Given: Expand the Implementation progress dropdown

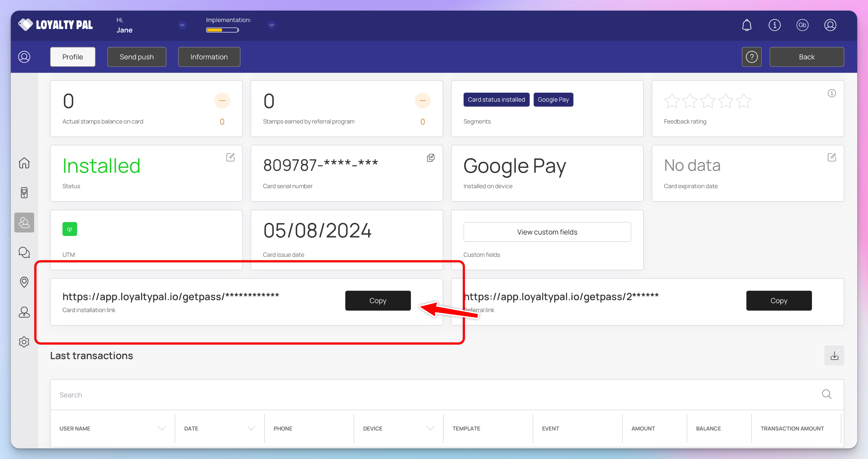Looking at the screenshot, I should [x=272, y=25].
